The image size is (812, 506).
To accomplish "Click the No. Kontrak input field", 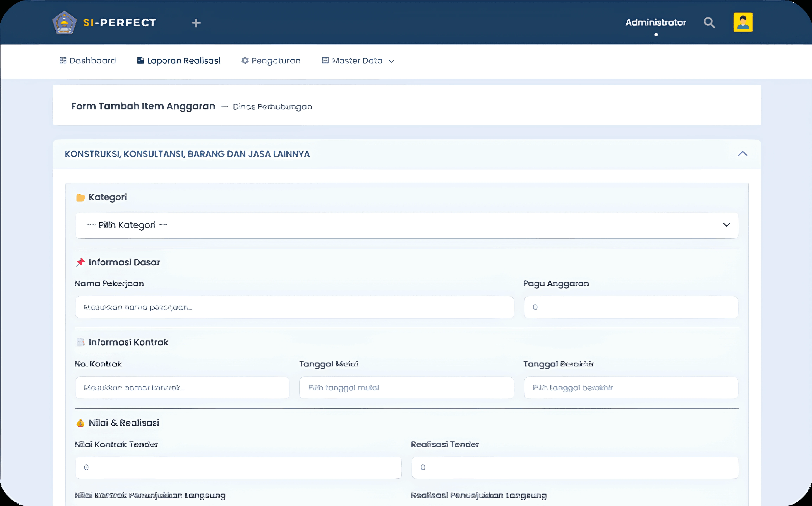I will pos(182,388).
